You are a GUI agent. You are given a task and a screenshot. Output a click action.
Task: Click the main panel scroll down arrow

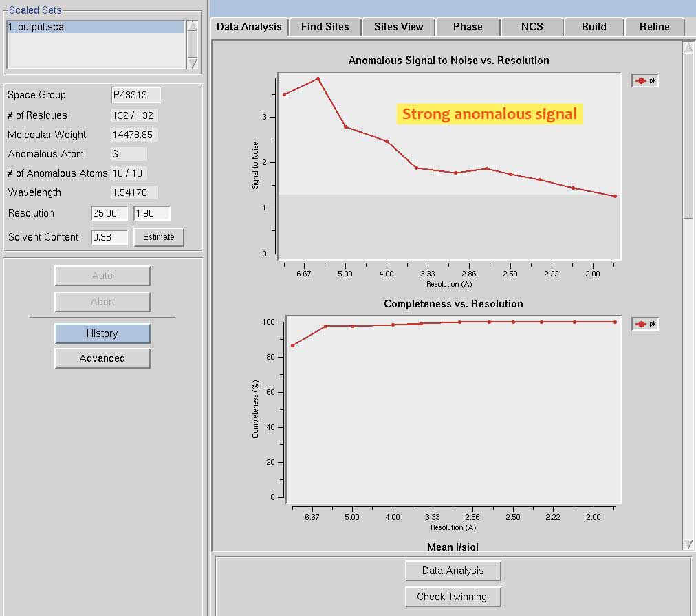(x=688, y=544)
